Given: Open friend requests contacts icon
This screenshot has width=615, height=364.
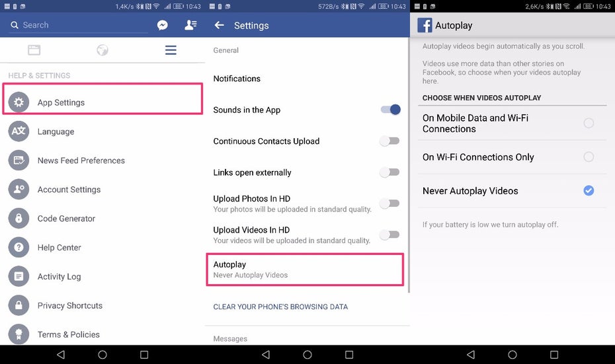Looking at the screenshot, I should coord(190,25).
